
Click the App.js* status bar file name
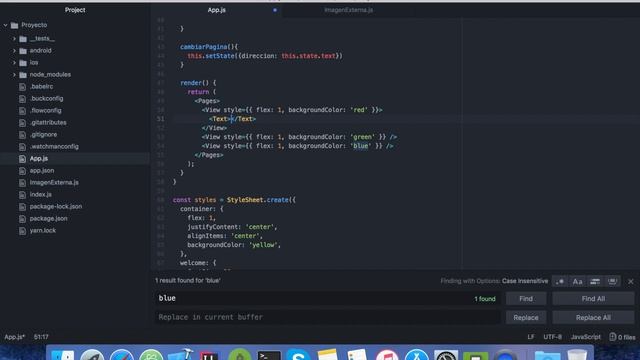coord(15,337)
